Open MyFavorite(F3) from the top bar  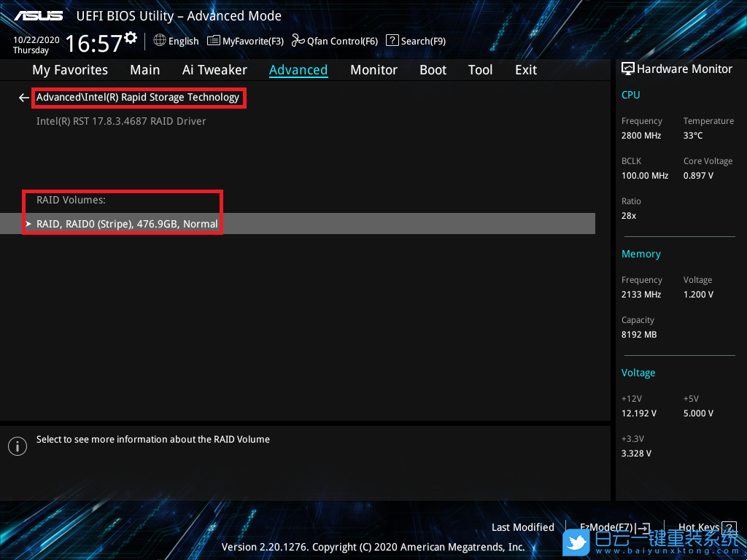coord(245,41)
